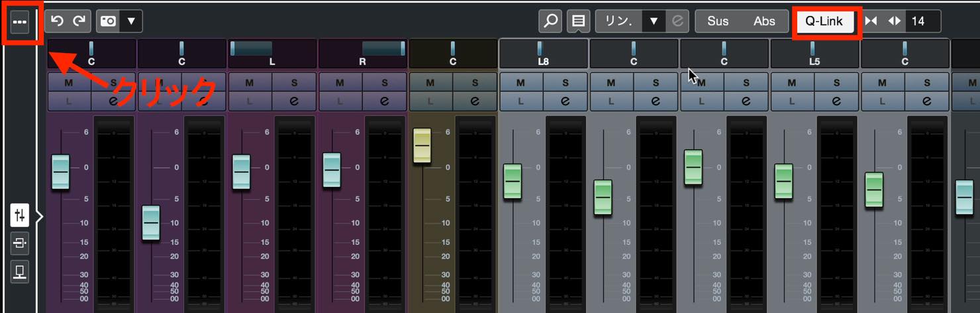Mute the seventh channel
Viewport: 980px width, 313px height.
pyautogui.click(x=611, y=83)
